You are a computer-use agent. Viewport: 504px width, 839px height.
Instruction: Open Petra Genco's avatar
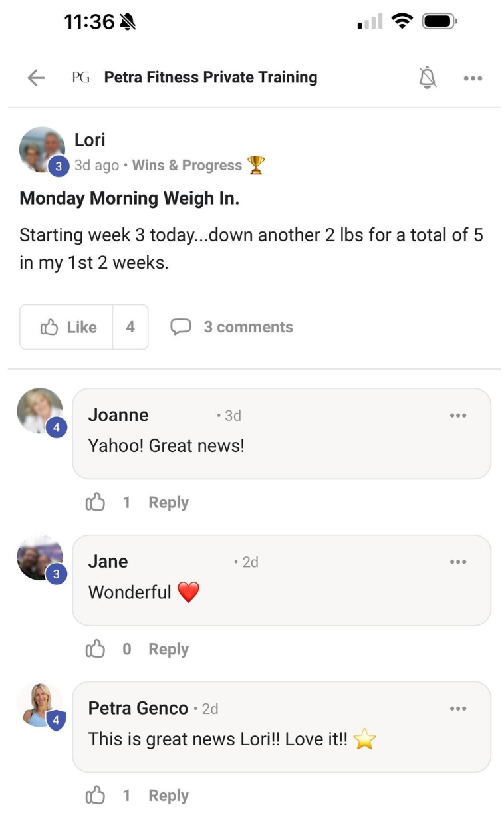41,705
